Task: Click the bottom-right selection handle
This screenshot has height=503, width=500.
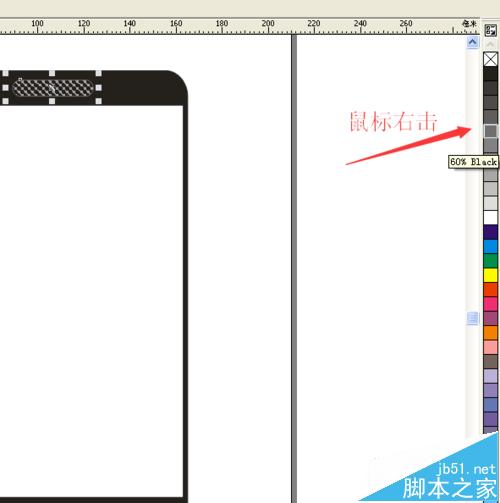Action: coord(98,101)
